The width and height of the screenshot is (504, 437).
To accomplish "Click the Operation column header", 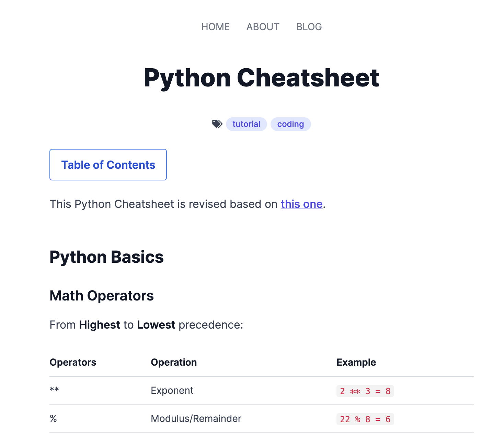I will coord(174,362).
